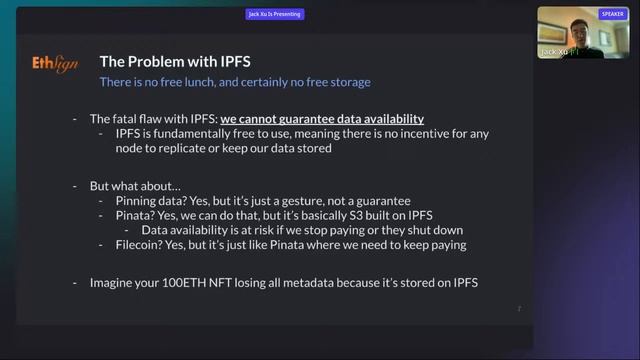The image size is (640, 360).
Task: Click the "Data availability is at risk" sub-bullet
Action: (x=302, y=230)
